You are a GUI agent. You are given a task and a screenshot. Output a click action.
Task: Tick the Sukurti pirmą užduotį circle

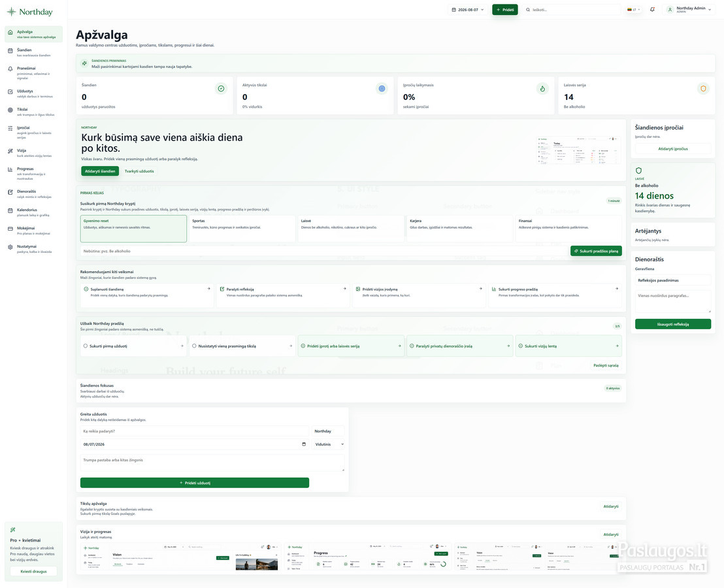pyautogui.click(x=86, y=346)
